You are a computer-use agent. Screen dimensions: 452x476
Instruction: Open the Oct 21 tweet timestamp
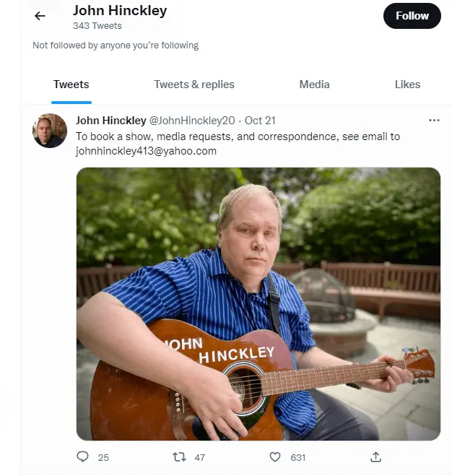tap(260, 121)
